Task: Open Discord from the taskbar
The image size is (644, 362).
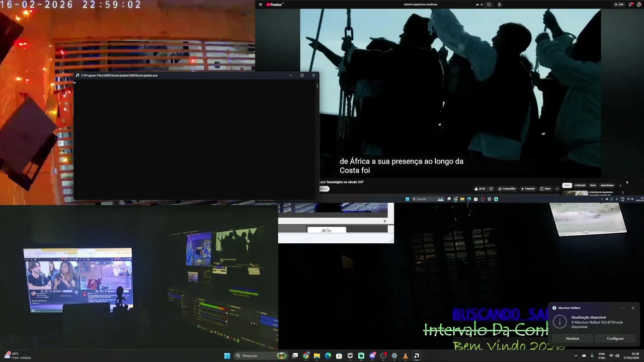Action: (x=372, y=356)
